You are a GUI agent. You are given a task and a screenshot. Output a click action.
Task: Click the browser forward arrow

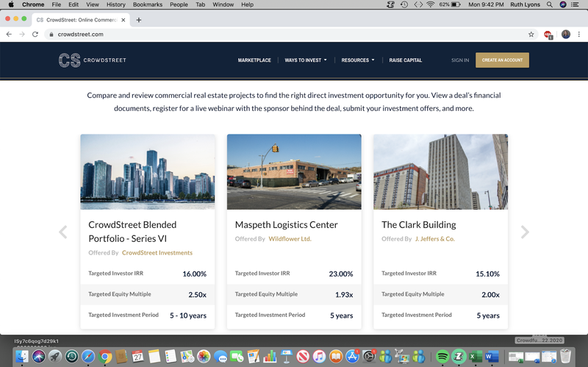click(22, 34)
